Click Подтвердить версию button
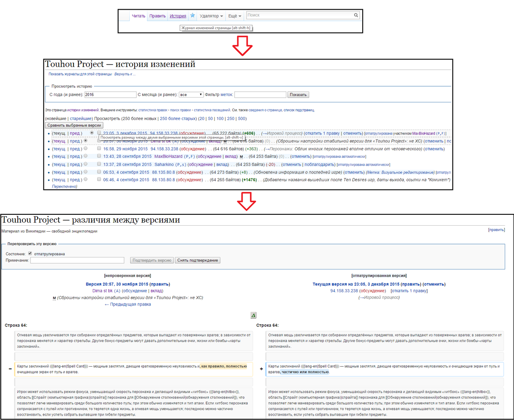This screenshot has height=420, width=514. pos(152,260)
